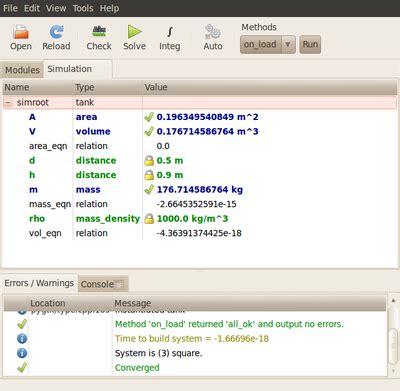Select the mass_eqn relation row
This screenshot has height=391, width=400.
click(199, 204)
